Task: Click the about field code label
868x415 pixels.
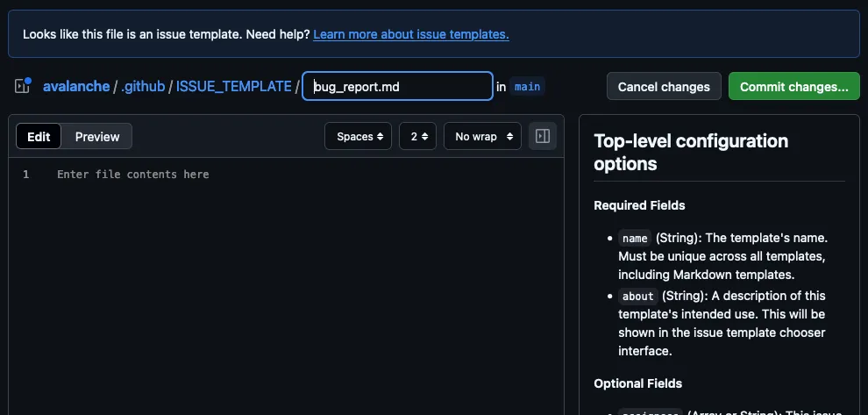Action: tap(637, 297)
